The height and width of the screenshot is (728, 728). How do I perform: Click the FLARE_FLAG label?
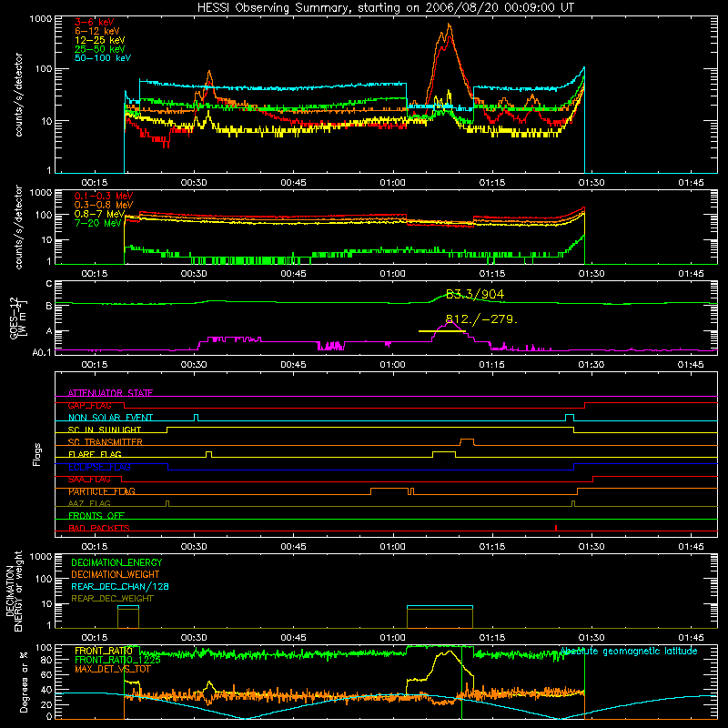coord(95,454)
